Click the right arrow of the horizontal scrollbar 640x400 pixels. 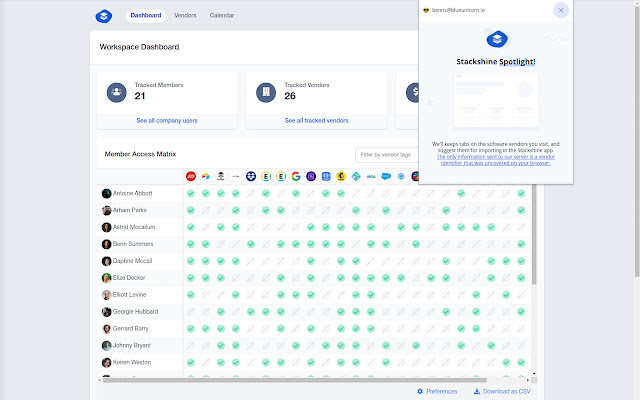click(528, 380)
